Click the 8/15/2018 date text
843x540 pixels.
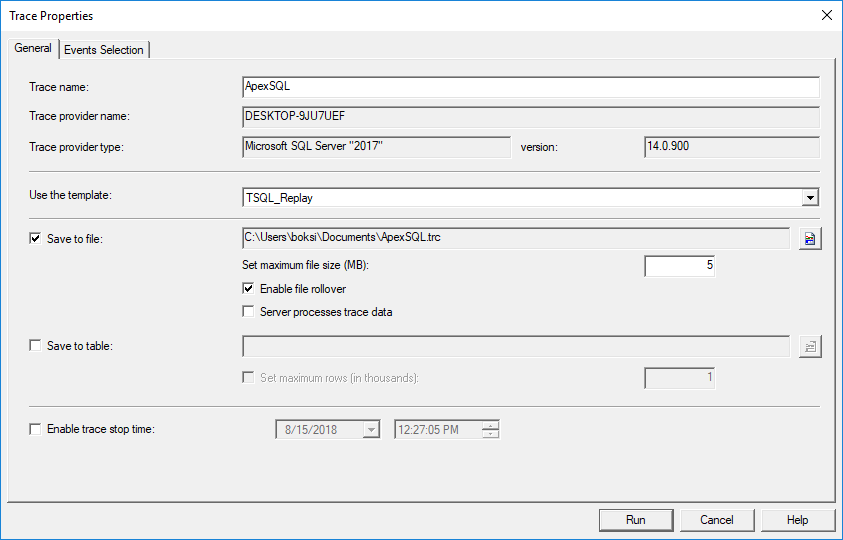pyautogui.click(x=311, y=430)
